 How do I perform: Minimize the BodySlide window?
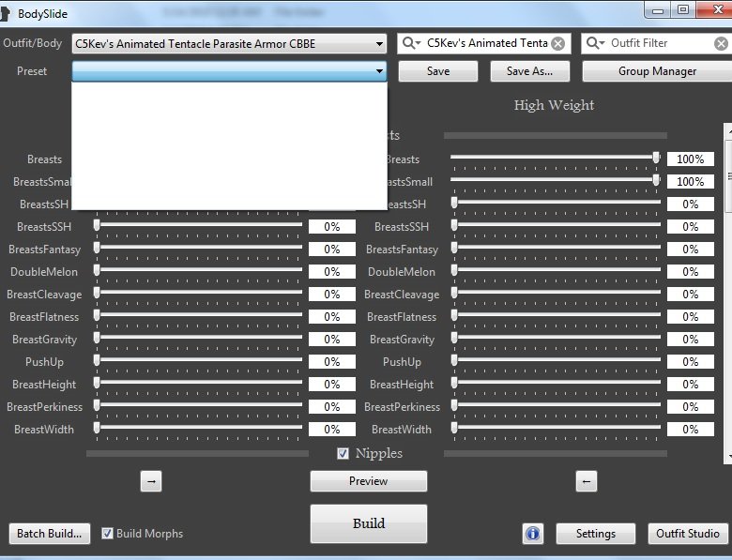click(658, 10)
